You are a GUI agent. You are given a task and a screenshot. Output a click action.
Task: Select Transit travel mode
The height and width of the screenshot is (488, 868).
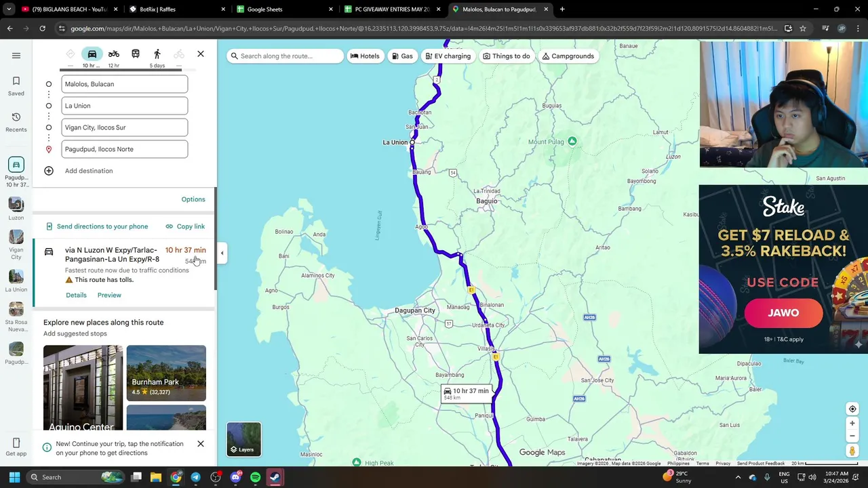(136, 54)
